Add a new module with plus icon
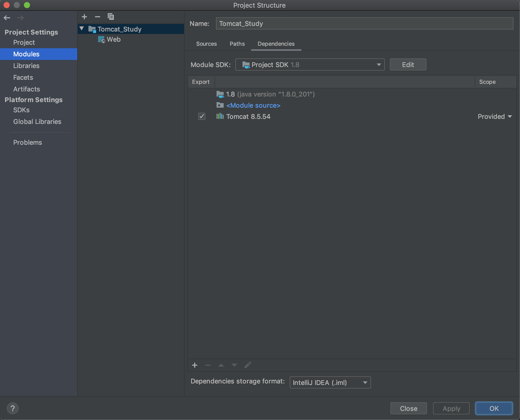Image resolution: width=520 pixels, height=420 pixels. [84, 17]
